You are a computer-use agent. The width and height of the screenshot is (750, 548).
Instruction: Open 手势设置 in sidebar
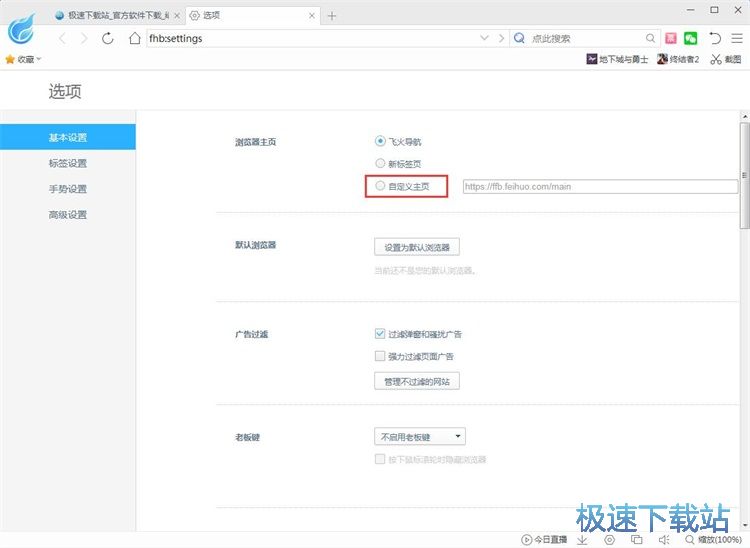67,189
